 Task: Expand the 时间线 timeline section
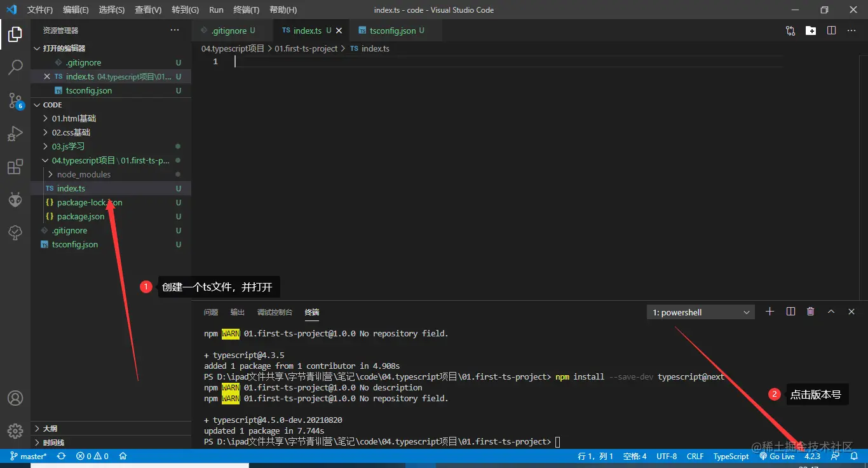pos(111,442)
